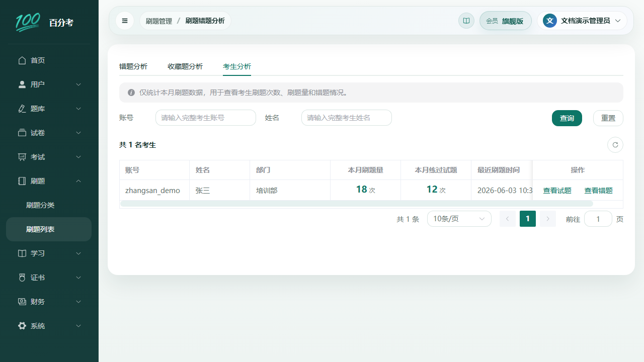This screenshot has height=362, width=644.
Task: Open the 10条/页 page size dropdown
Action: point(459,219)
